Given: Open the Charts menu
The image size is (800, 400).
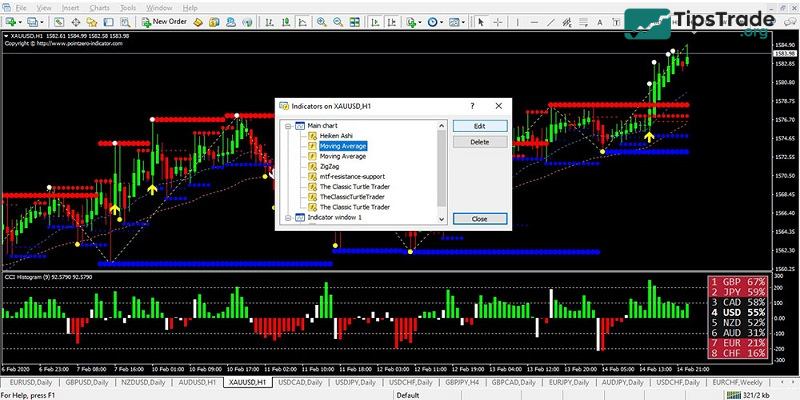Looking at the screenshot, I should [x=99, y=7].
